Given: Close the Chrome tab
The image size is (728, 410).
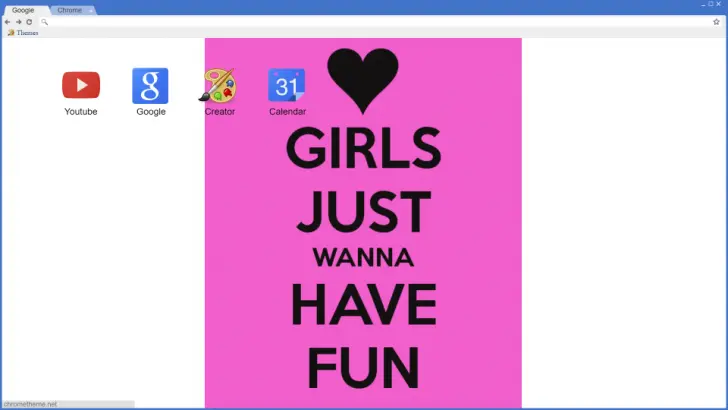Looking at the screenshot, I should (x=90, y=10).
